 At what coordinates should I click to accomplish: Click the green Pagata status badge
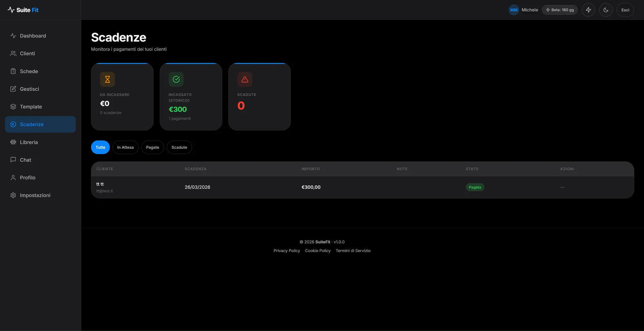click(475, 187)
